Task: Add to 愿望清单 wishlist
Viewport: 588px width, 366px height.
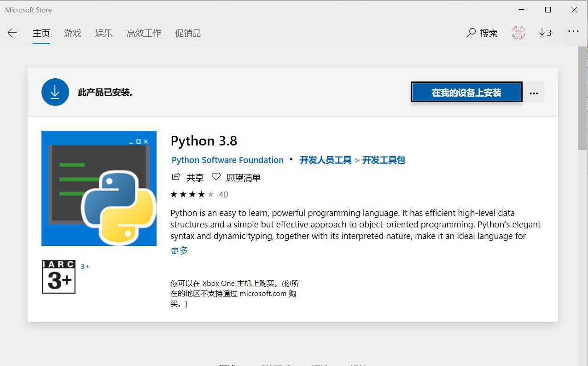Action: pos(236,177)
